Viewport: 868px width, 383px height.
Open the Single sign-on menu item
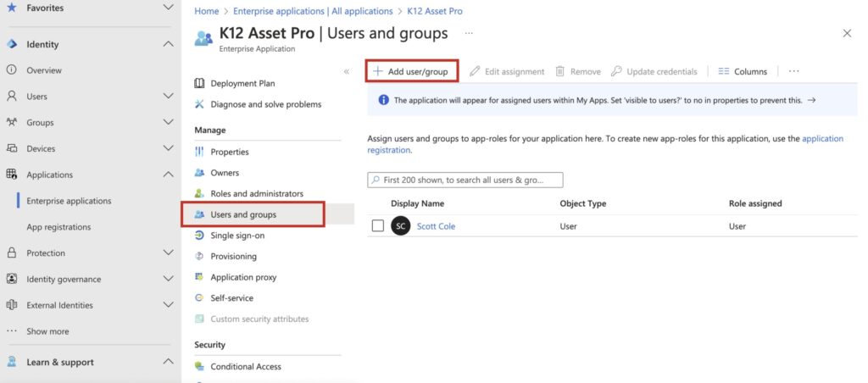click(x=237, y=236)
